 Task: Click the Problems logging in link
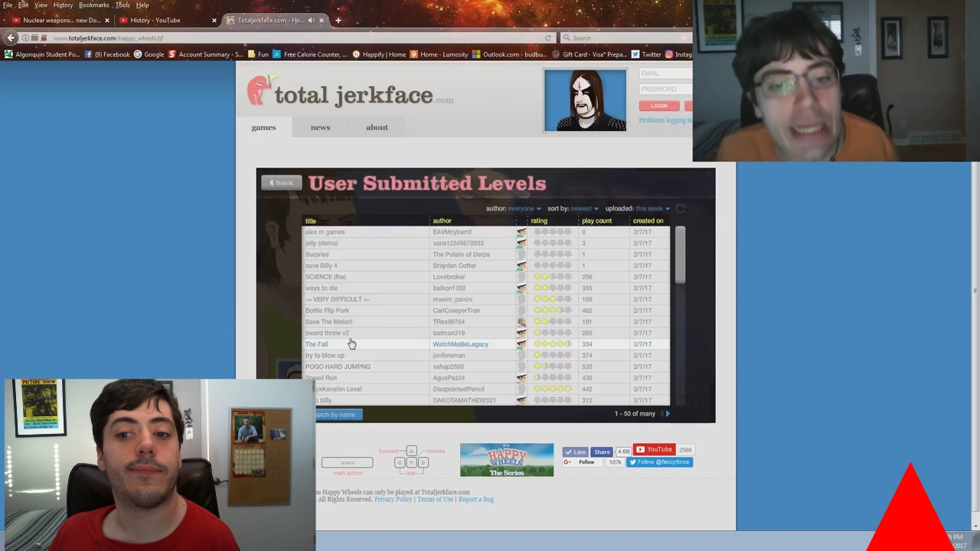(665, 120)
